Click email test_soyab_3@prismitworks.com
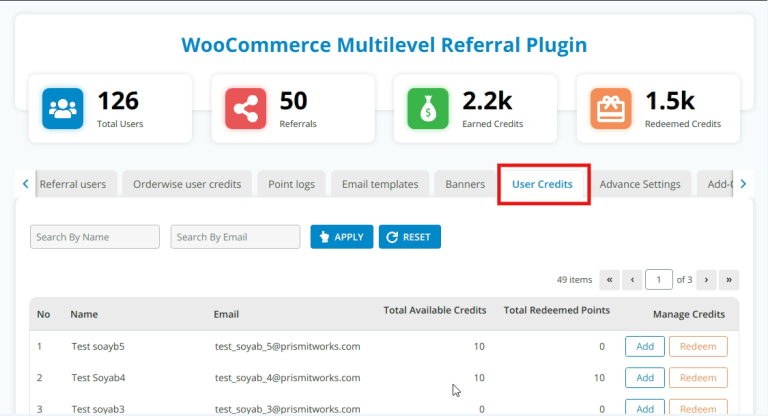This screenshot has width=768, height=416. (288, 409)
